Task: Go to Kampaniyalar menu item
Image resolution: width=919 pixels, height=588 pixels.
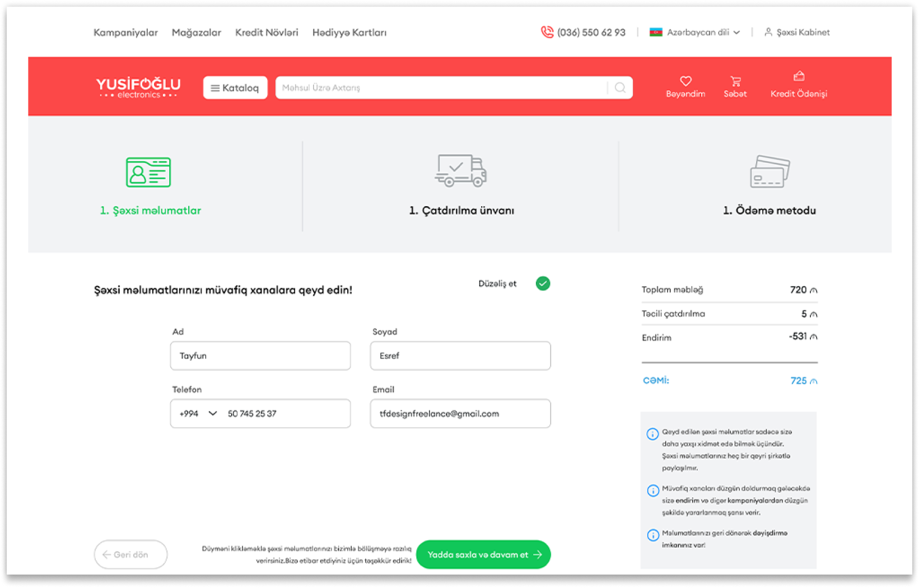Action: click(125, 32)
